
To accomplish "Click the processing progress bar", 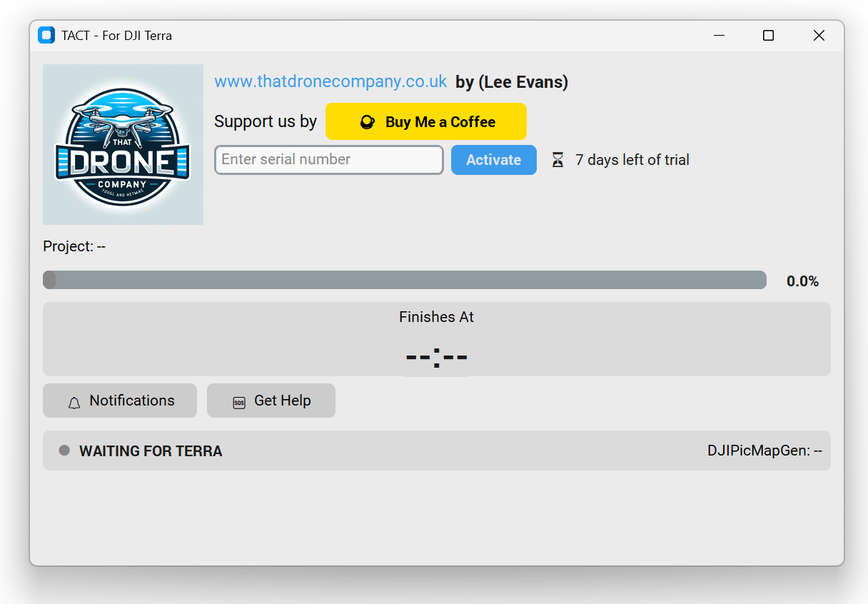I will (x=405, y=280).
